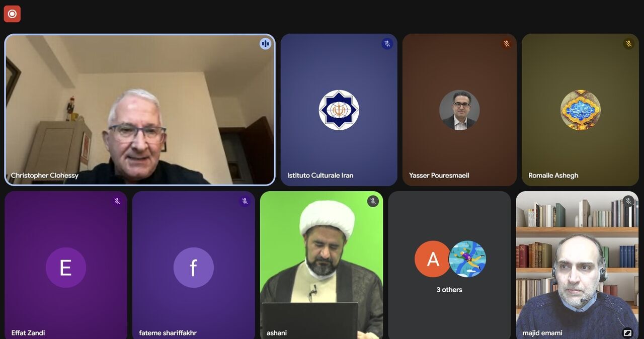Click Christopher Clohessy's speaking audio indicator
The image size is (644, 339).
(x=266, y=44)
